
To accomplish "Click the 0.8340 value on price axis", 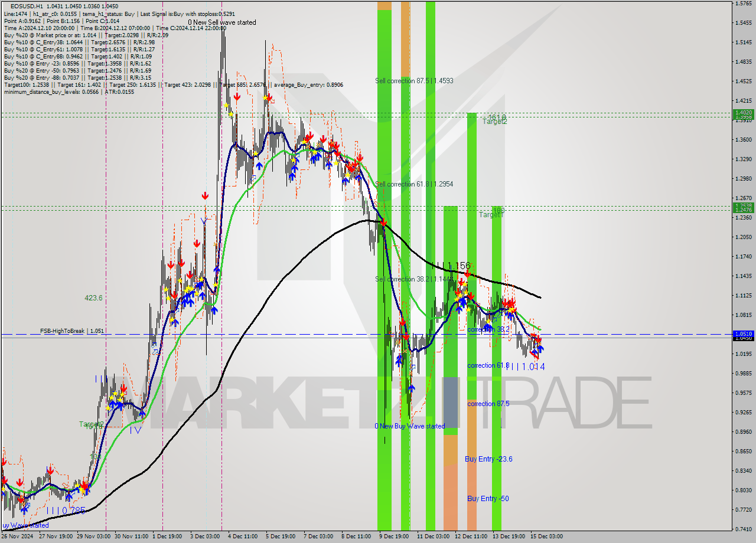I will point(743,471).
